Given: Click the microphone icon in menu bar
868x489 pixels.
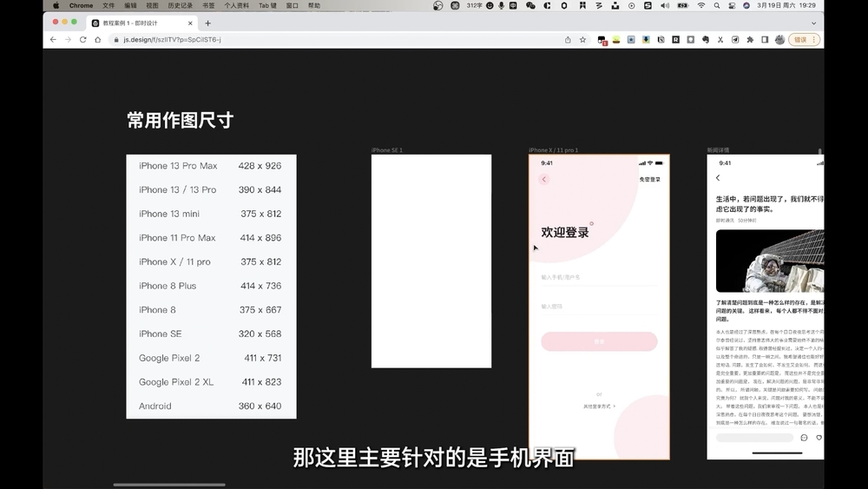Looking at the screenshot, I should point(501,5).
